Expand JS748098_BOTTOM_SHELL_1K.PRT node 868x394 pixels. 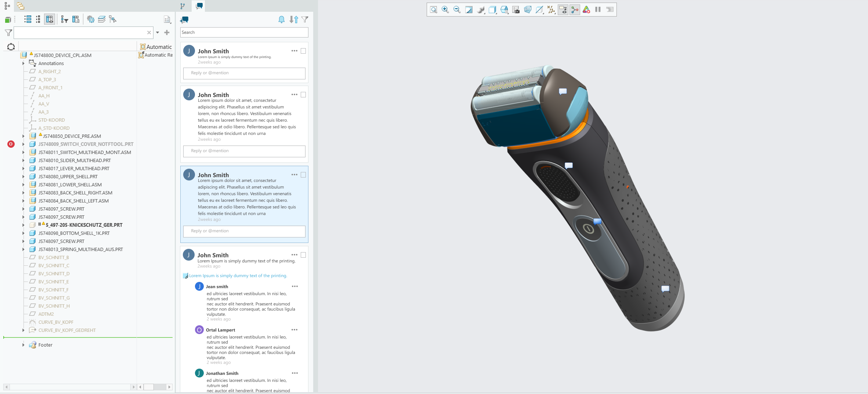point(23,233)
